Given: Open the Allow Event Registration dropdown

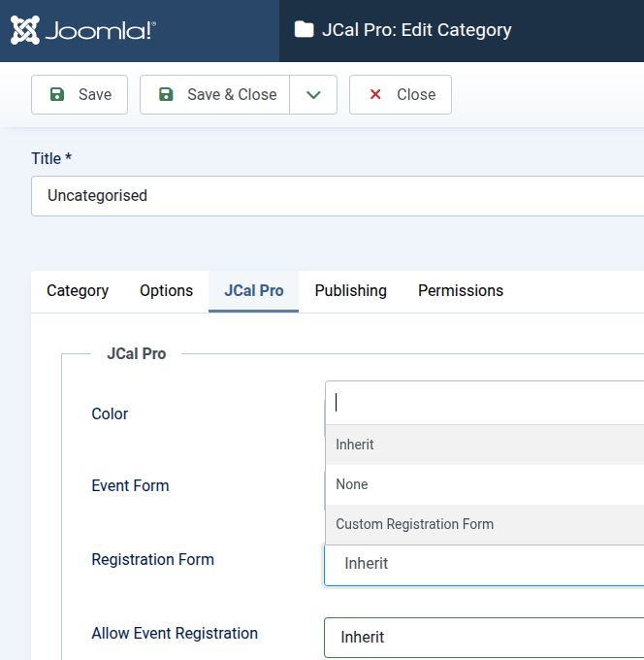Looking at the screenshot, I should click(x=484, y=638).
